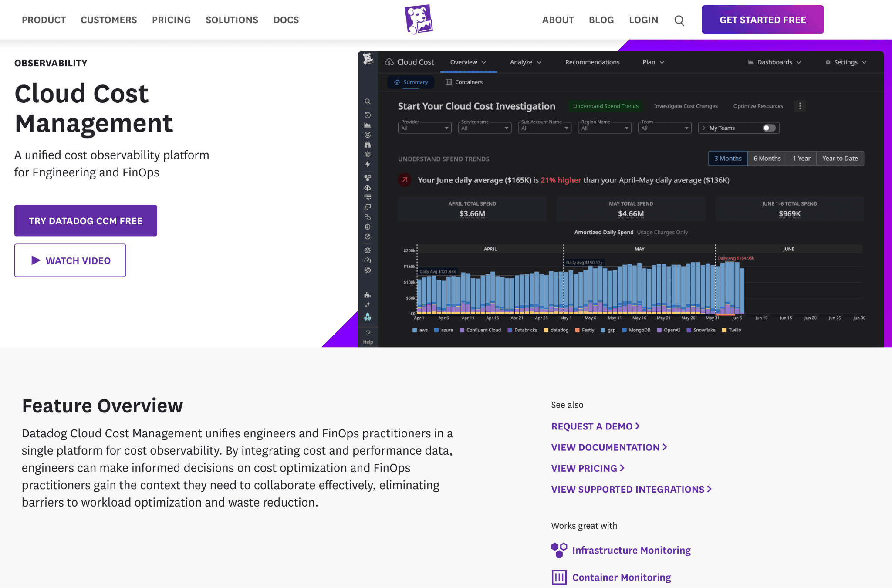Open the Recommendations tab
This screenshot has width=892, height=588.
click(592, 62)
